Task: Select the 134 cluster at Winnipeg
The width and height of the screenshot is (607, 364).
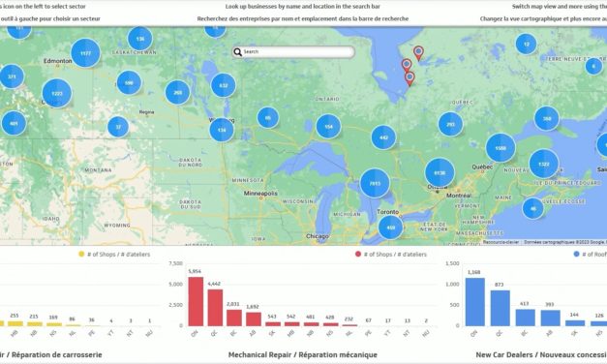Action: [x=222, y=130]
